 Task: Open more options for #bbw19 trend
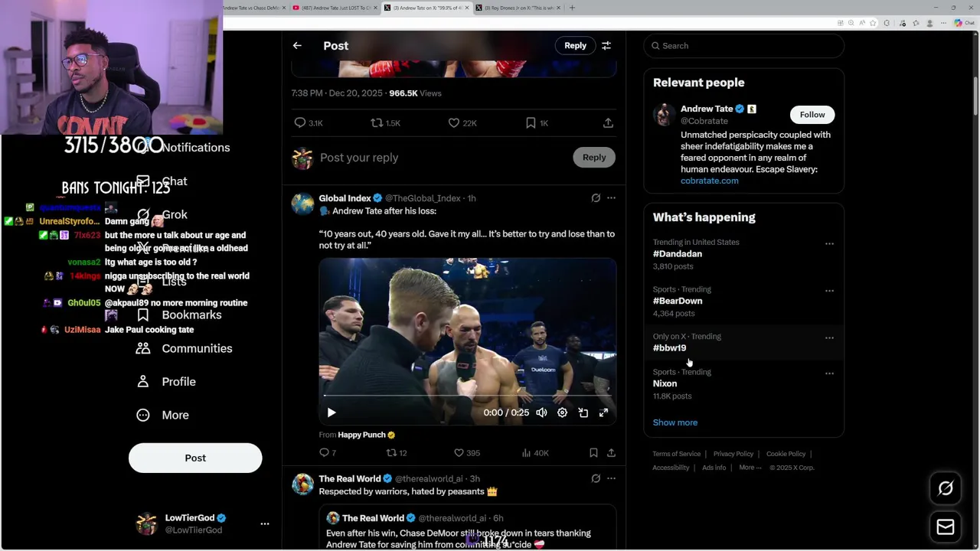coord(829,338)
